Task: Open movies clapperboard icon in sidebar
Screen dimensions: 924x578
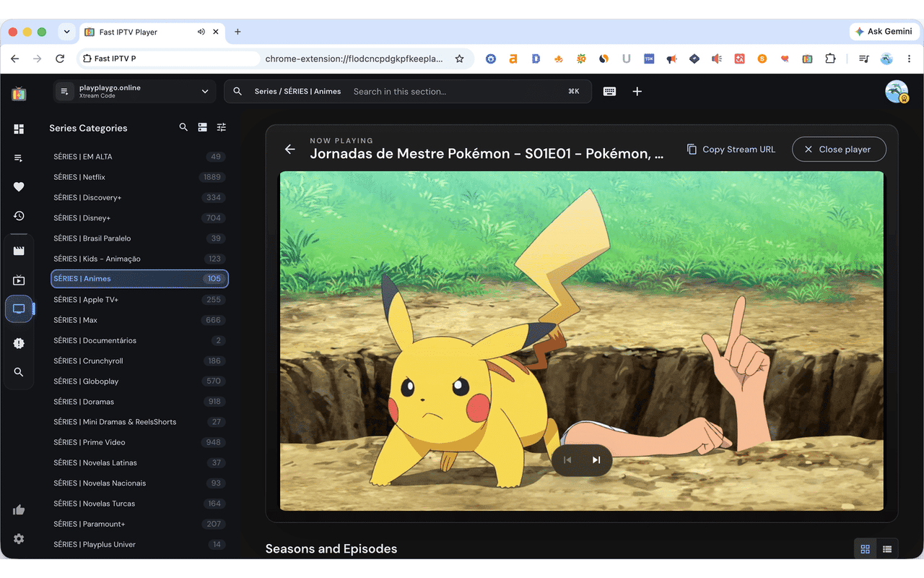Action: (19, 251)
